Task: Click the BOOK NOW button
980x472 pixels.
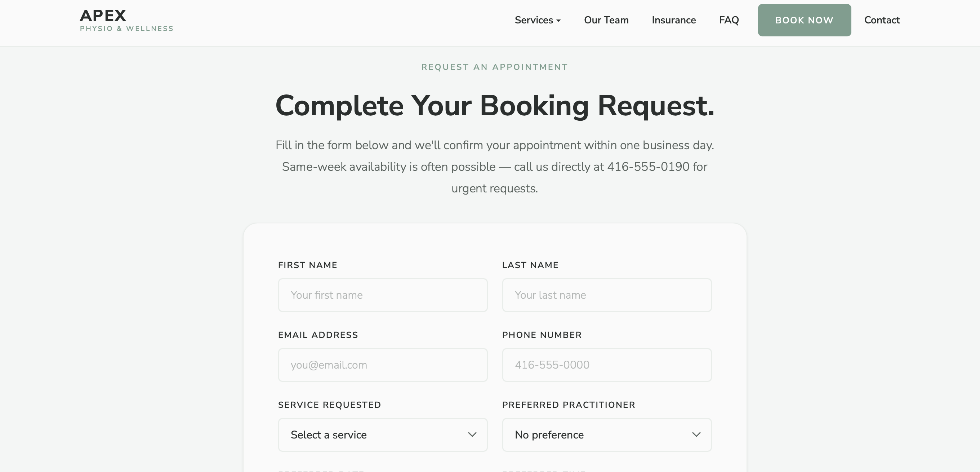Action: 804,20
